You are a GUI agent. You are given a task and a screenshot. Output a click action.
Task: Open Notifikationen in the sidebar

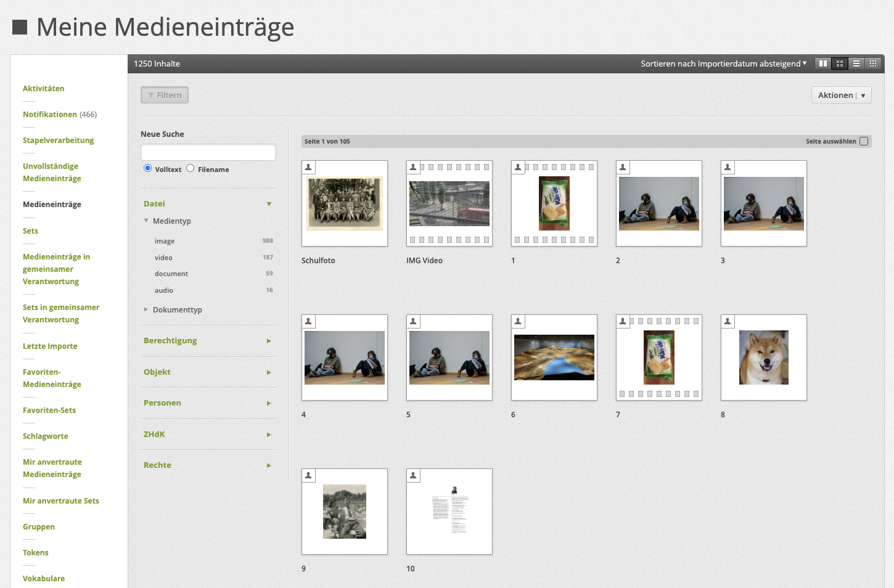(x=50, y=115)
